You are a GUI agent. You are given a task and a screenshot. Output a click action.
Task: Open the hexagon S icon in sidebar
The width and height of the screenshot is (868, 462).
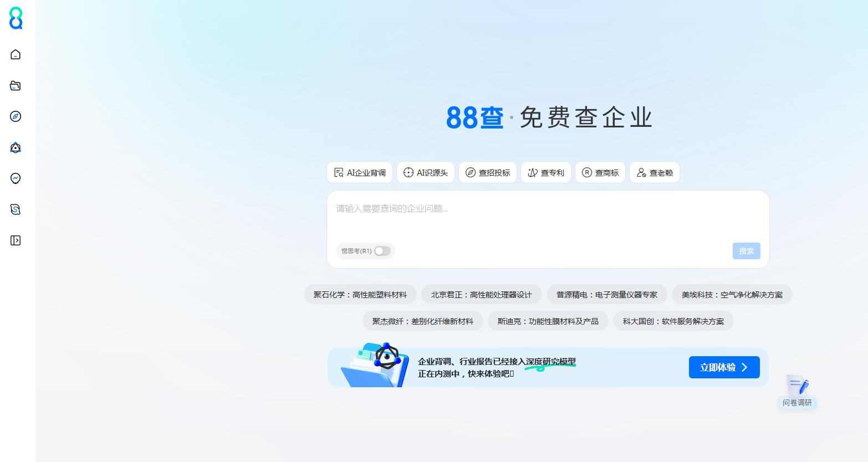(x=16, y=209)
